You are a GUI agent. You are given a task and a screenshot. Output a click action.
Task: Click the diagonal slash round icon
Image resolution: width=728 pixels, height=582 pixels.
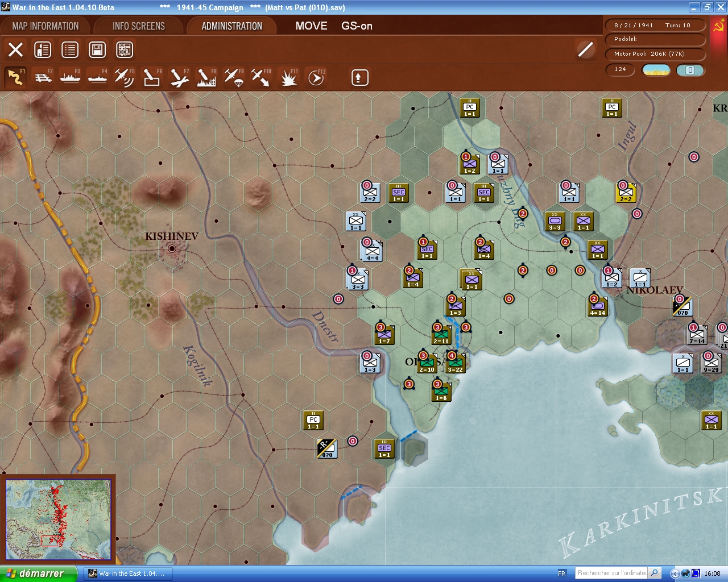[x=586, y=49]
